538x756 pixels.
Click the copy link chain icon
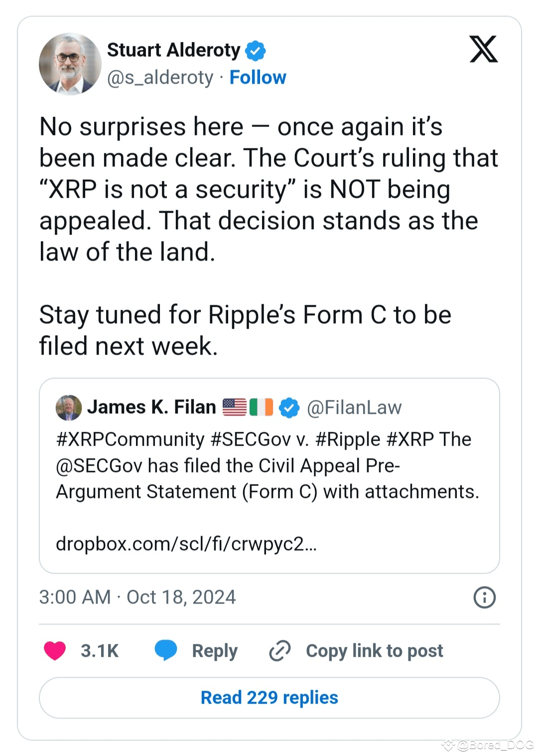click(279, 650)
